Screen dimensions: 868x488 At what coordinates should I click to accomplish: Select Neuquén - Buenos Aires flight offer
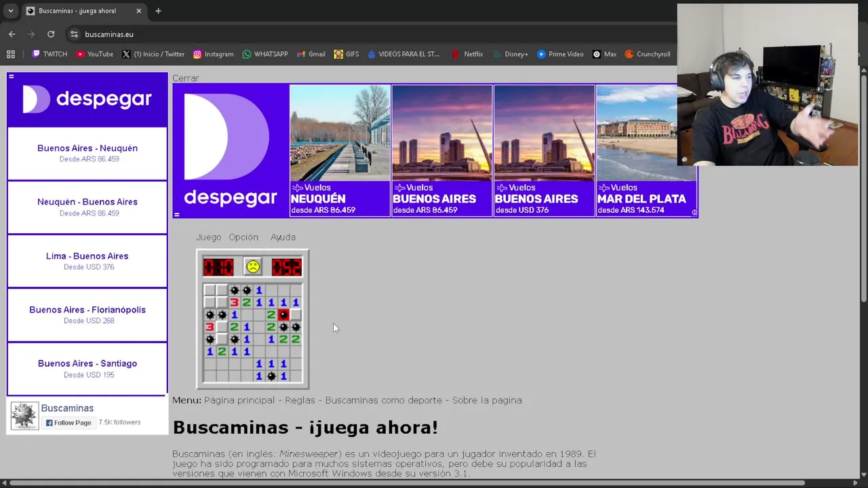[87, 207]
